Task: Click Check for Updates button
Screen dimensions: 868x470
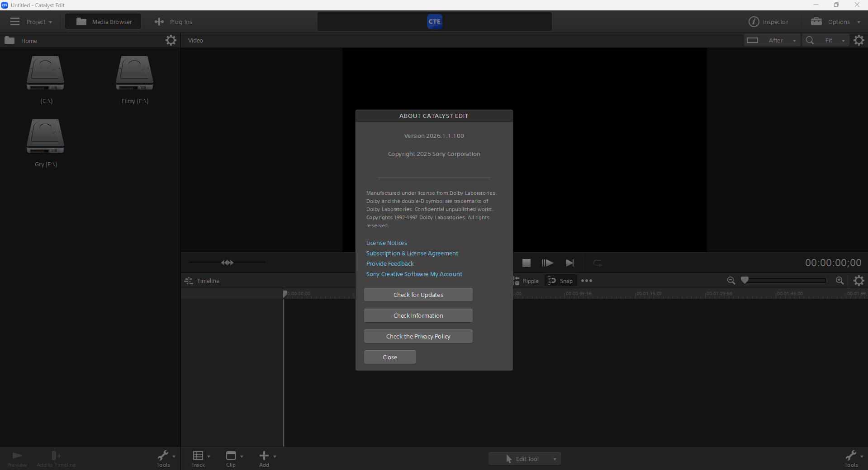Action: [x=418, y=295]
